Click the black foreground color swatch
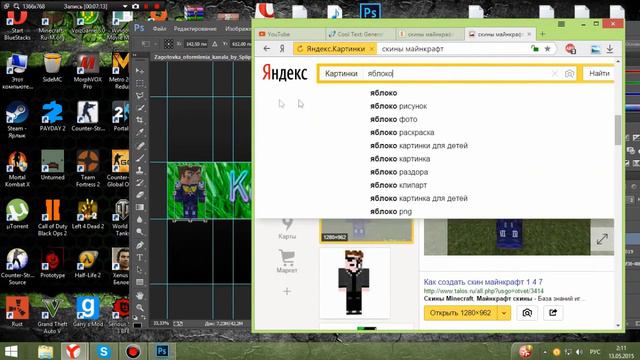 pos(137,325)
